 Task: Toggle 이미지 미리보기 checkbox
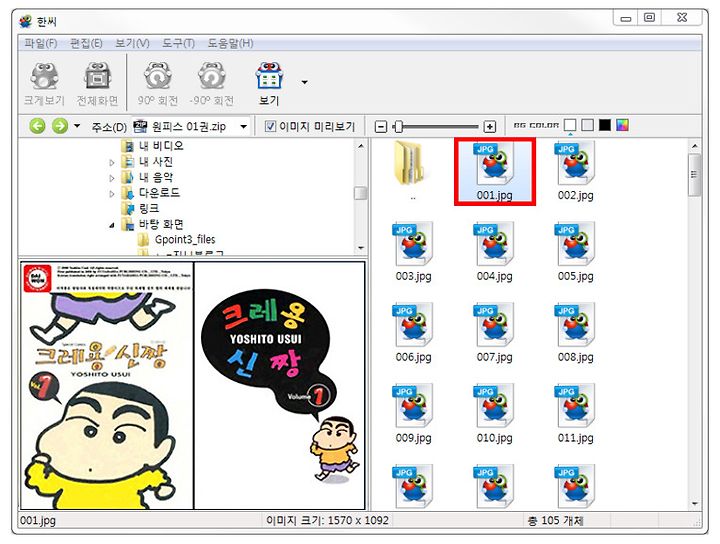coord(270,126)
